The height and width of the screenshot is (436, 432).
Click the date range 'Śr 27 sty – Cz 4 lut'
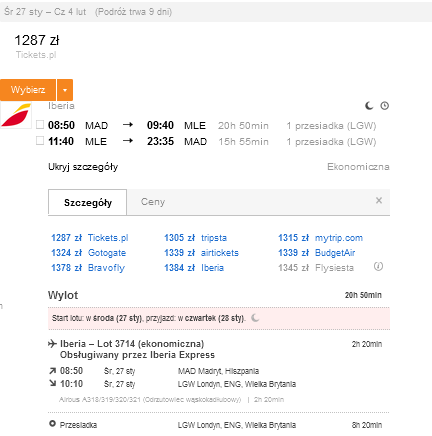[45, 12]
